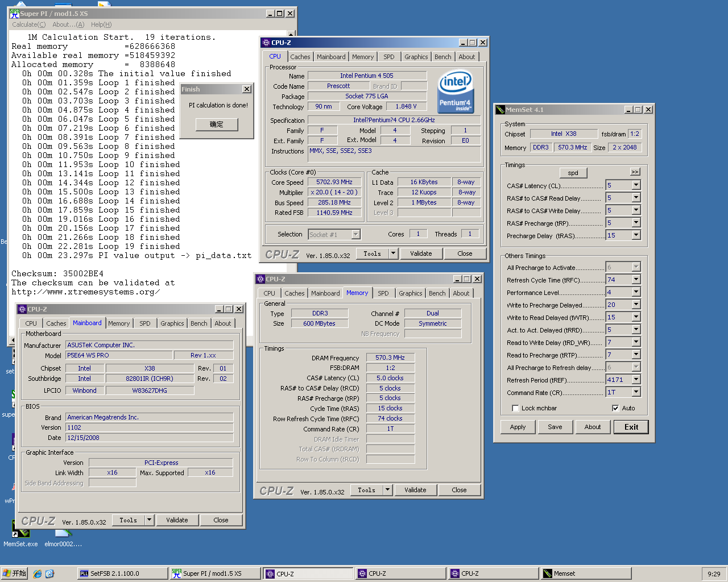
Task: Click About button in MemSet
Action: [x=593, y=427]
